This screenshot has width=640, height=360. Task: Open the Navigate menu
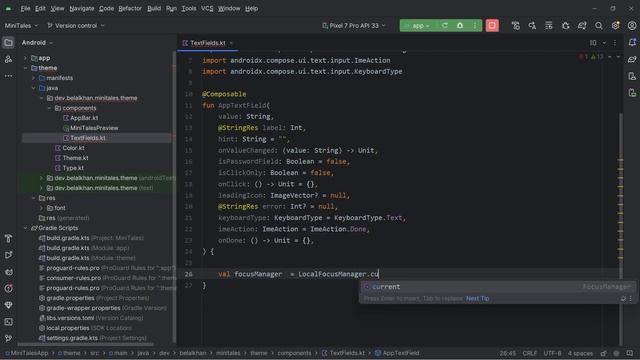[x=82, y=9]
